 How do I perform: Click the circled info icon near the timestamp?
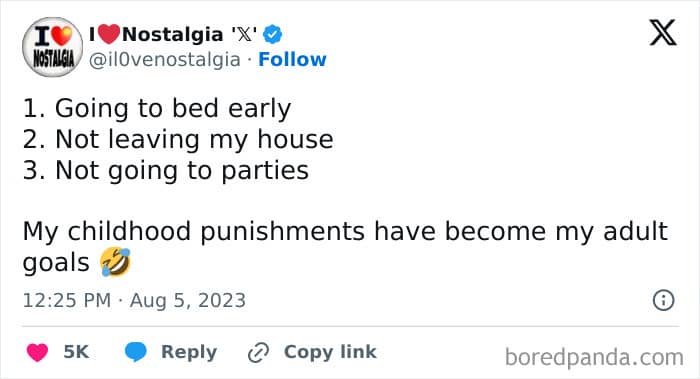coord(663,300)
